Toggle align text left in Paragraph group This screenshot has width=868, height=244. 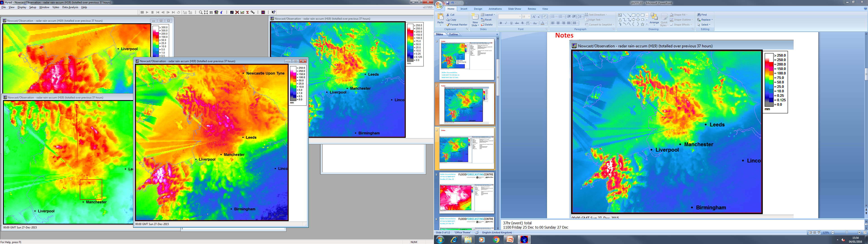[x=553, y=23]
